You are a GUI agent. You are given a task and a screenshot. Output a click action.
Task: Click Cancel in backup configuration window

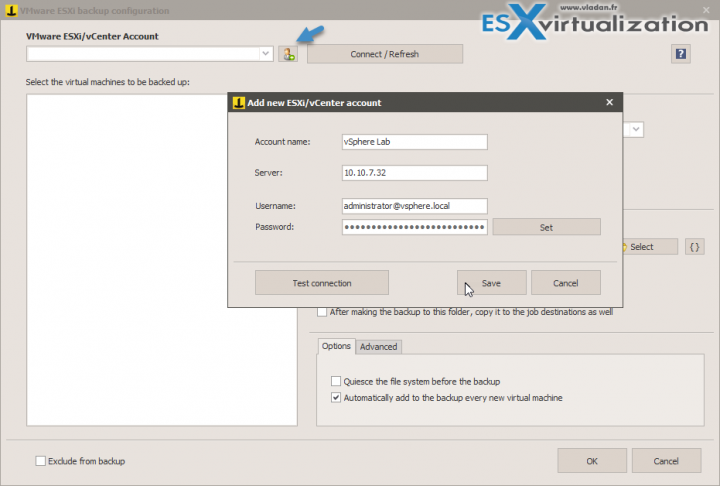666,461
